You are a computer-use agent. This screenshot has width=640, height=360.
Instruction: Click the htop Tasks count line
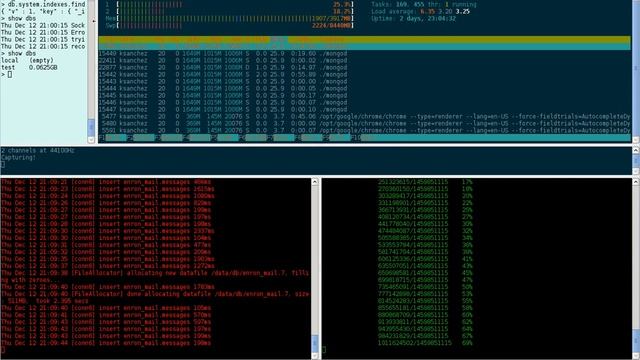tap(424, 4)
